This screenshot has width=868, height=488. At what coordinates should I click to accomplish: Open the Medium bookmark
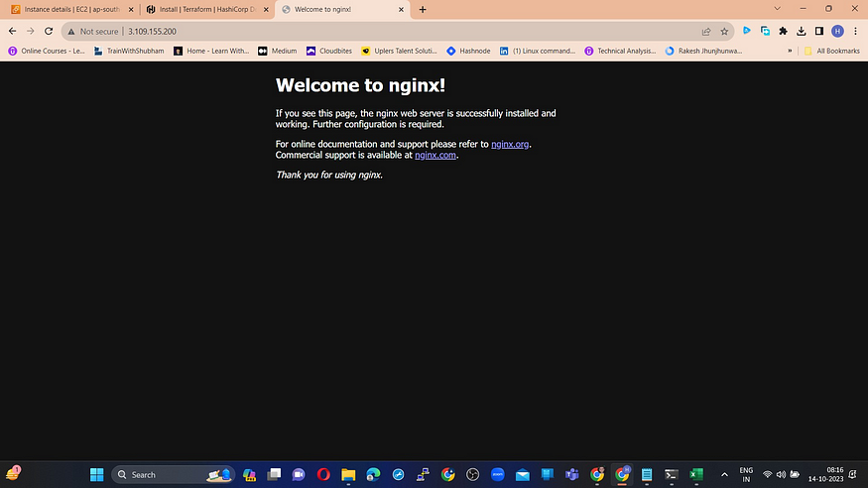coord(278,51)
